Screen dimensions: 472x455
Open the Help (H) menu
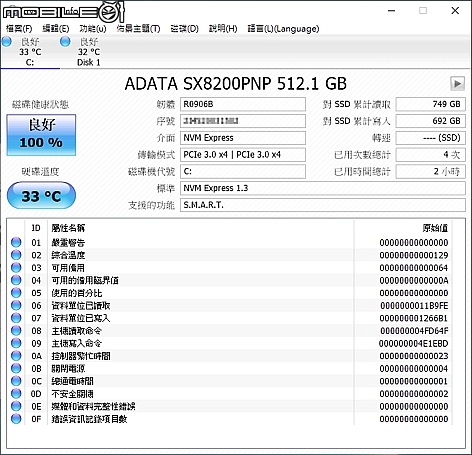click(223, 29)
